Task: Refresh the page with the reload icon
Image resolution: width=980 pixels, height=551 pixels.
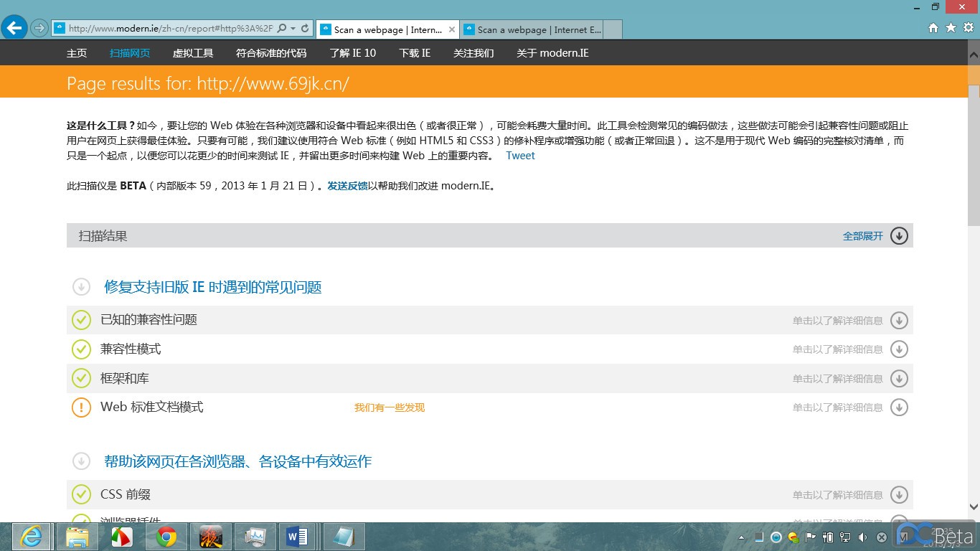Action: (x=305, y=29)
